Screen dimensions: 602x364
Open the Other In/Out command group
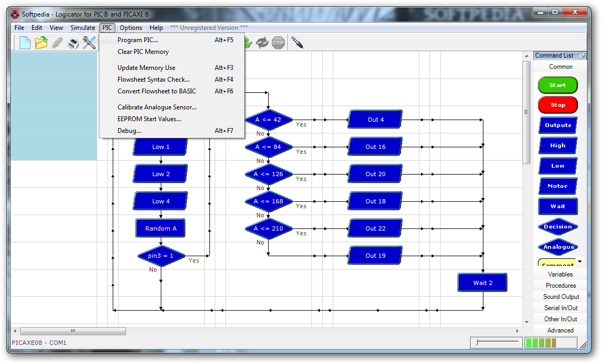click(x=560, y=319)
